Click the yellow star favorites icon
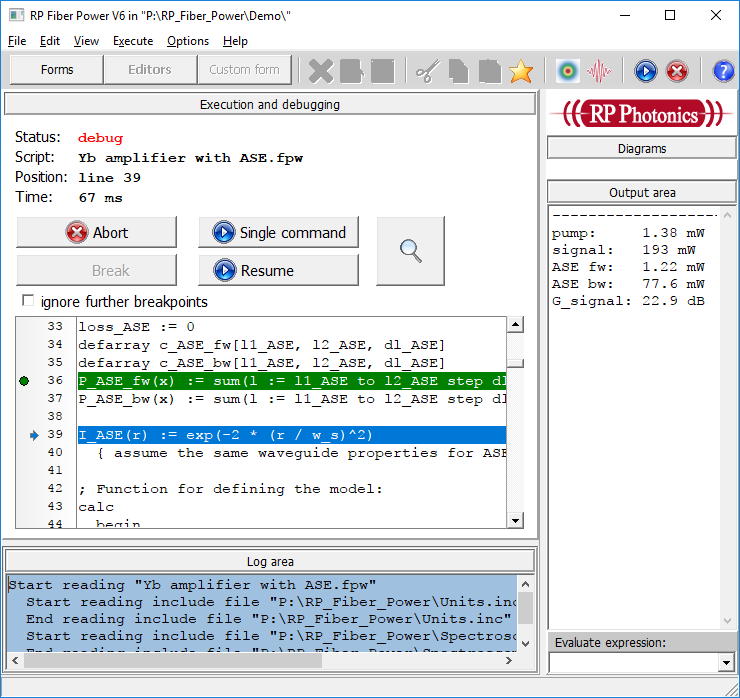The height and width of the screenshot is (698, 740). click(521, 71)
